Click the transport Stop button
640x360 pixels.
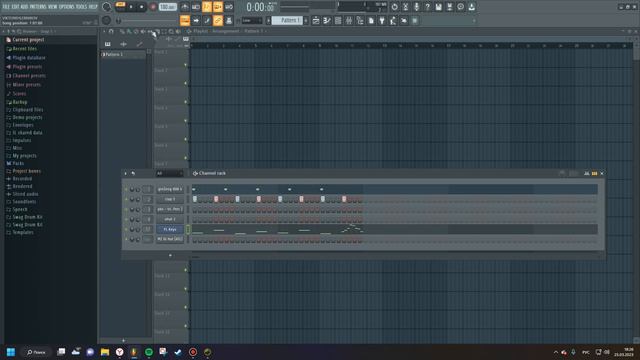point(141,7)
